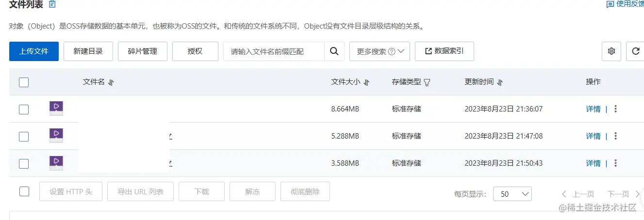This screenshot has height=220, width=644.
Task: Sort by 文件名 column sort icon
Action: 111,82
